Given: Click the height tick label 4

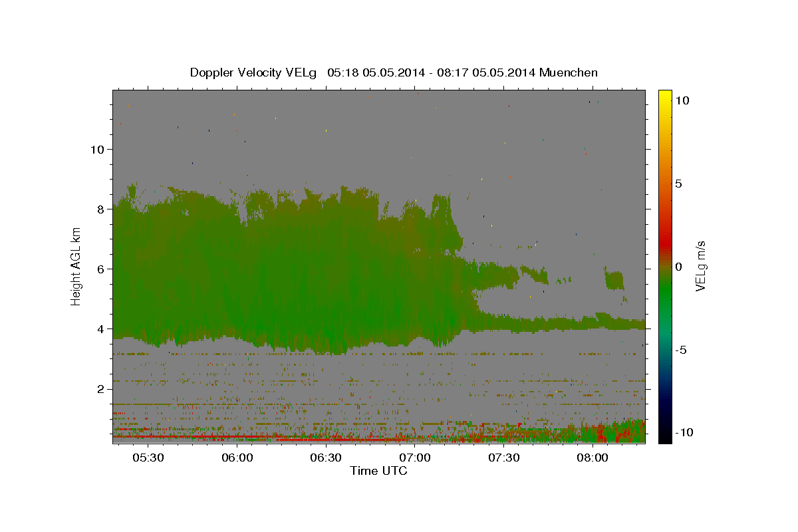Looking at the screenshot, I should coord(101,329).
